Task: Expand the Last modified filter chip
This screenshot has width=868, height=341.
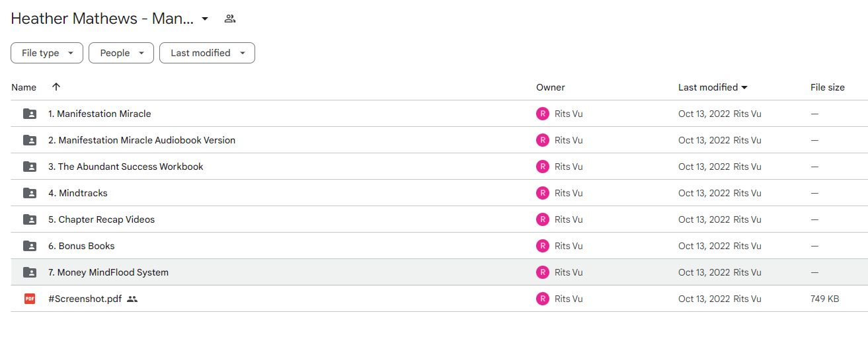Action: tap(207, 53)
